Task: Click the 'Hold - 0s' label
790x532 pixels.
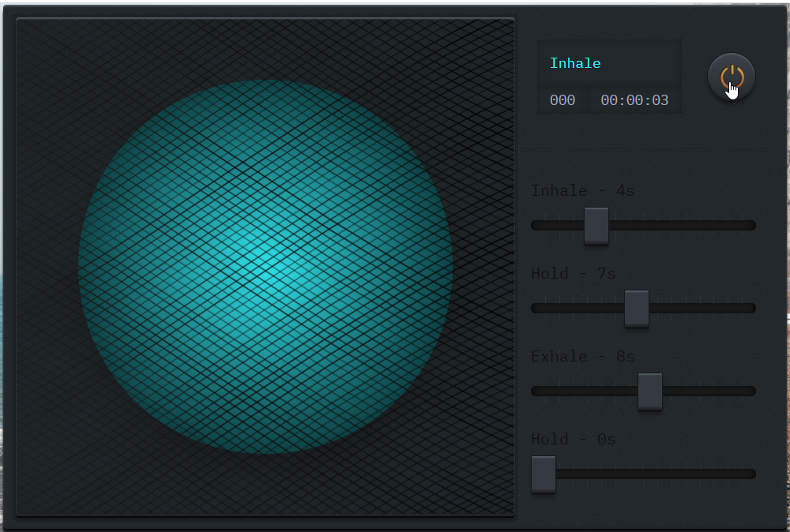Action: [x=574, y=440]
